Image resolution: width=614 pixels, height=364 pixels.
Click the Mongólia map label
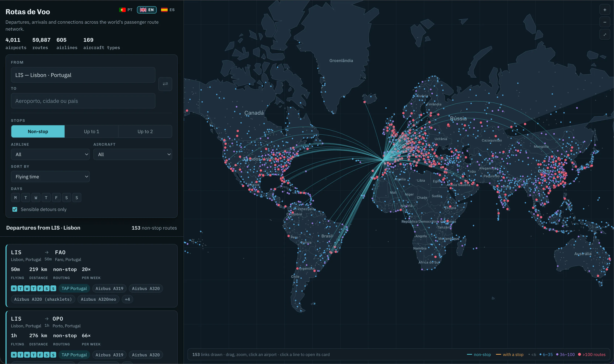pyautogui.click(x=541, y=147)
